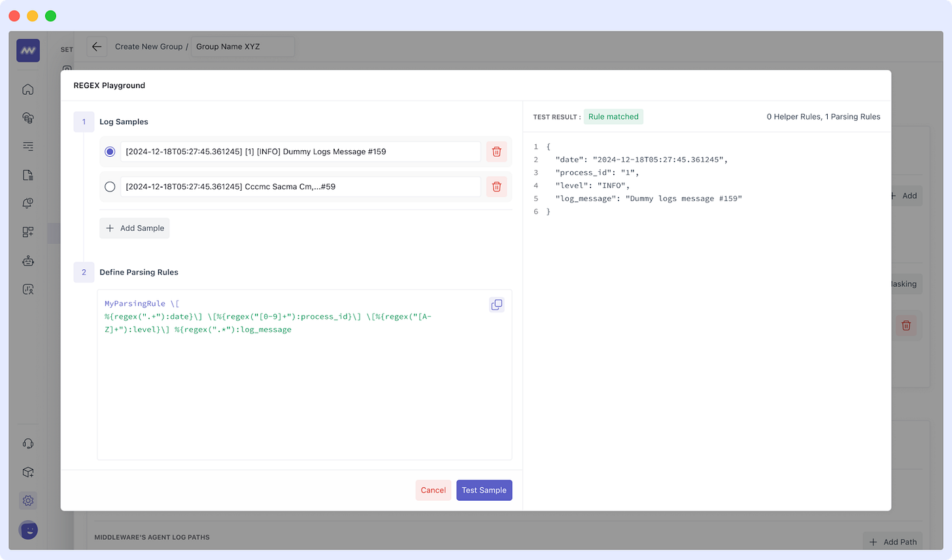The image size is (952, 560).
Task: Click the partially hidden Add button behind modal
Action: click(x=907, y=195)
